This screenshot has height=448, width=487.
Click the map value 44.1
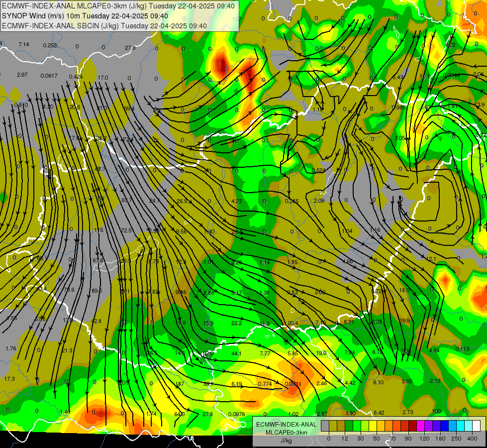[236, 353]
